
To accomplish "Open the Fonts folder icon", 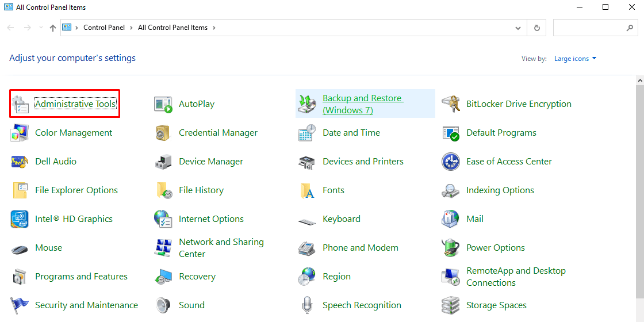I will 307,191.
